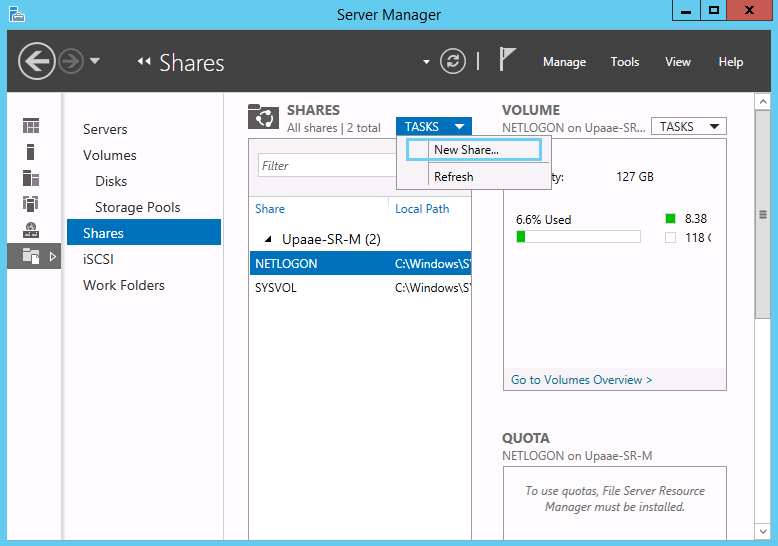This screenshot has width=778, height=546.
Task: Click the vertical scrollbar down arrow
Action: pyautogui.click(x=762, y=531)
